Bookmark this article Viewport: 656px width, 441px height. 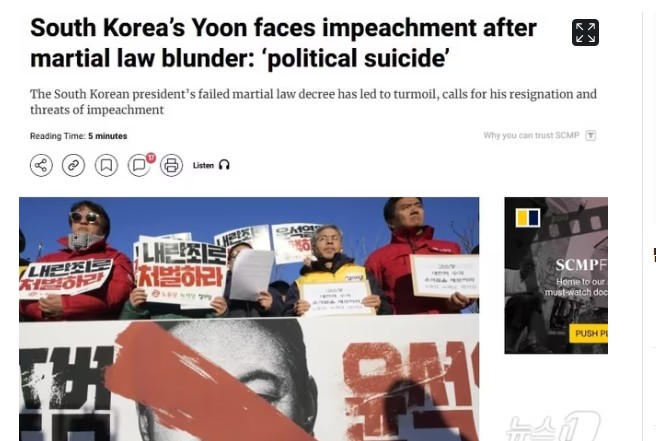point(106,165)
